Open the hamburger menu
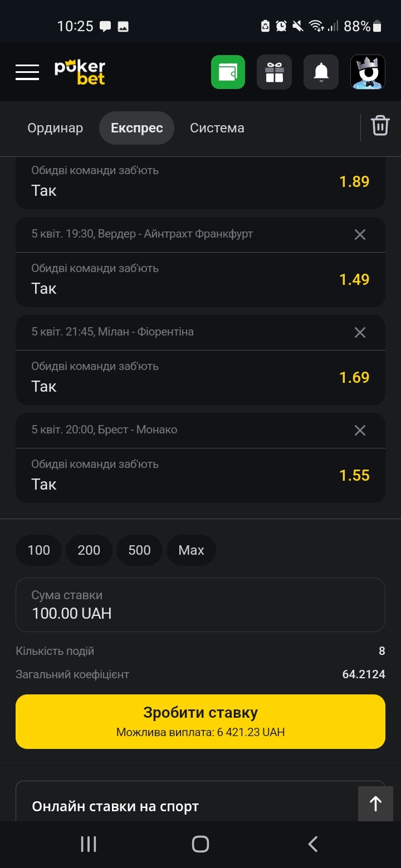Screen dimensions: 401x868 point(27,72)
